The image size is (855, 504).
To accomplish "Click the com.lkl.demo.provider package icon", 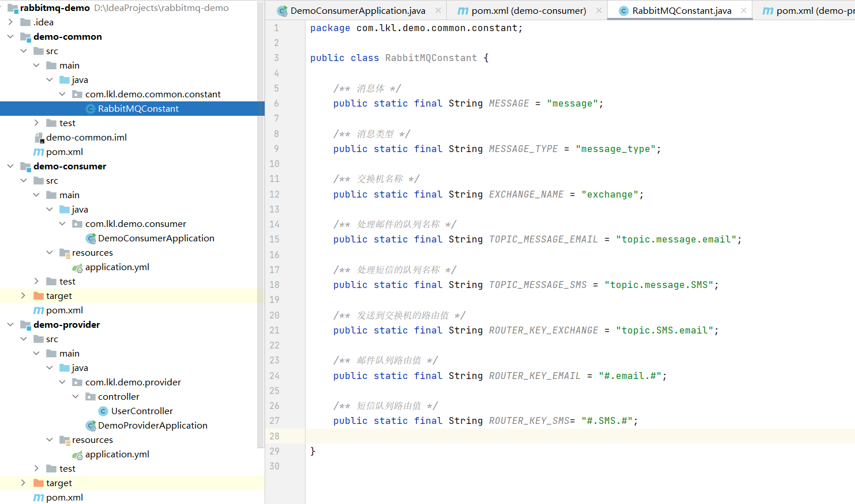I will pyautogui.click(x=77, y=382).
